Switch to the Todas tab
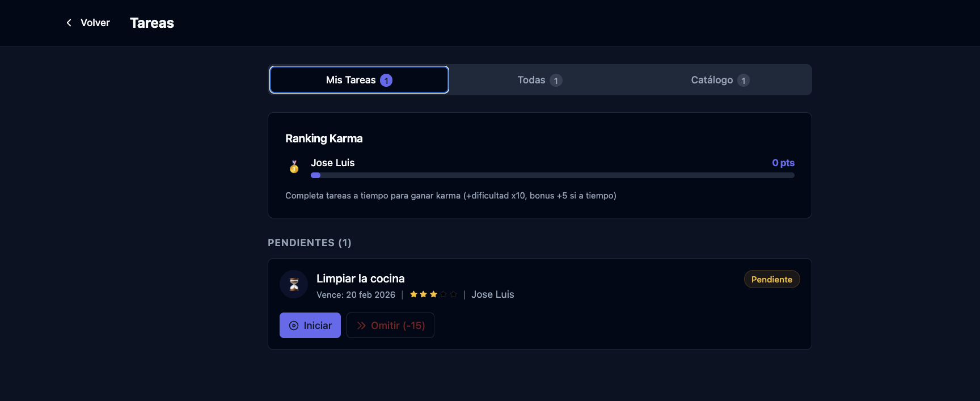Image resolution: width=980 pixels, height=401 pixels. [531, 80]
